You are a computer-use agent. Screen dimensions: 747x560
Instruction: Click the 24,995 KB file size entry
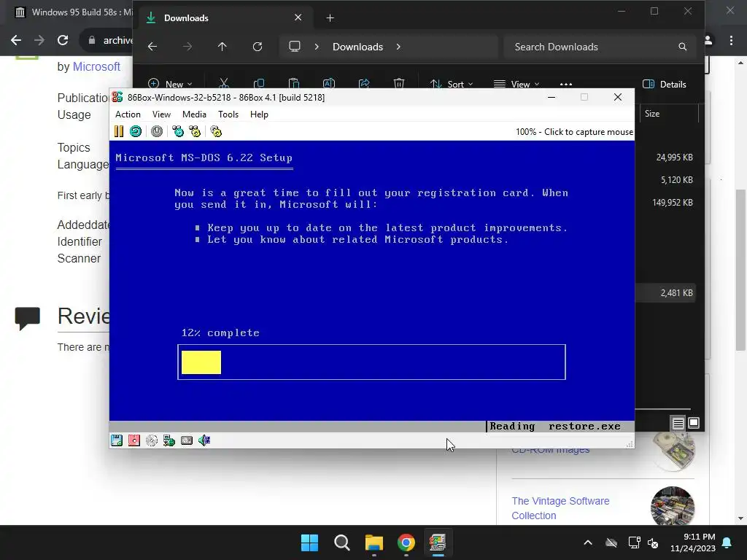(674, 157)
